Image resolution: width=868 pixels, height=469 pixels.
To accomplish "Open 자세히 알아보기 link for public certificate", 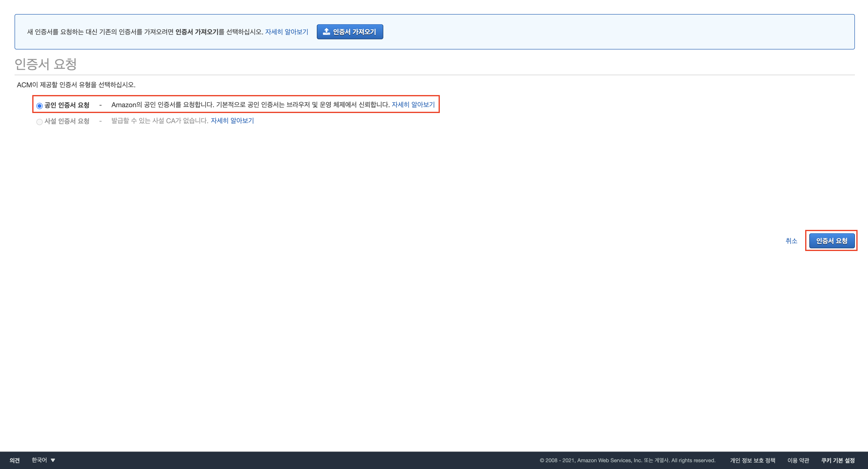I will click(413, 105).
